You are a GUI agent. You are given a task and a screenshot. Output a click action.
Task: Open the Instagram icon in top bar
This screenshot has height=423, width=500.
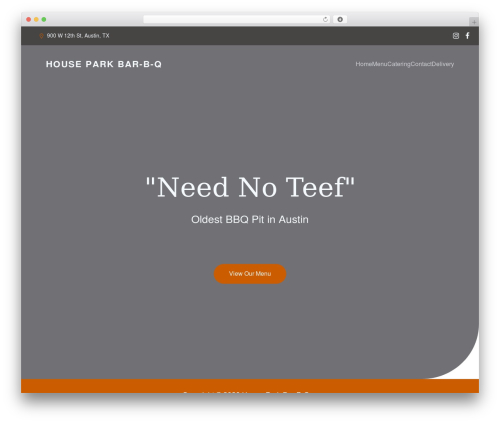click(456, 36)
